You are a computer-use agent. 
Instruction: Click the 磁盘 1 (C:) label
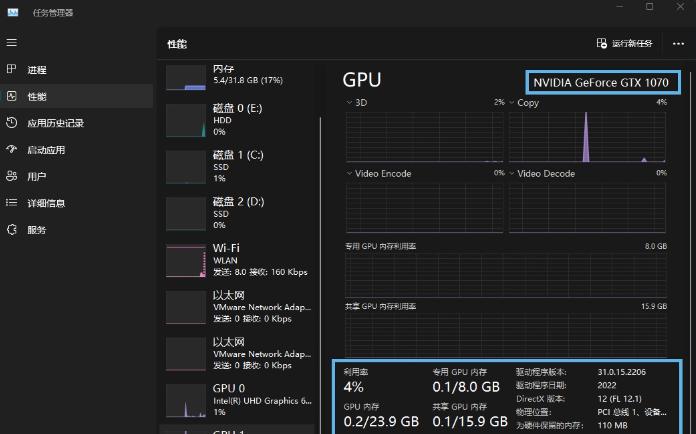point(238,155)
